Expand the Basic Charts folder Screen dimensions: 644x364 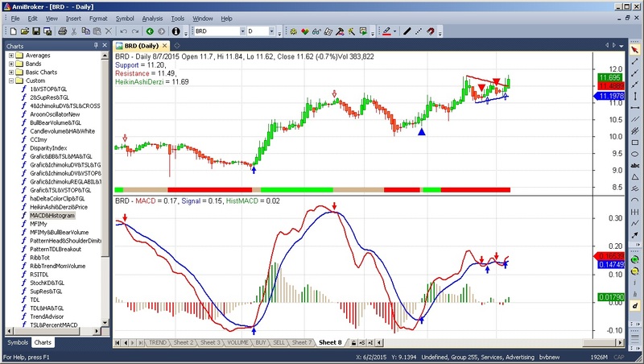point(11,72)
